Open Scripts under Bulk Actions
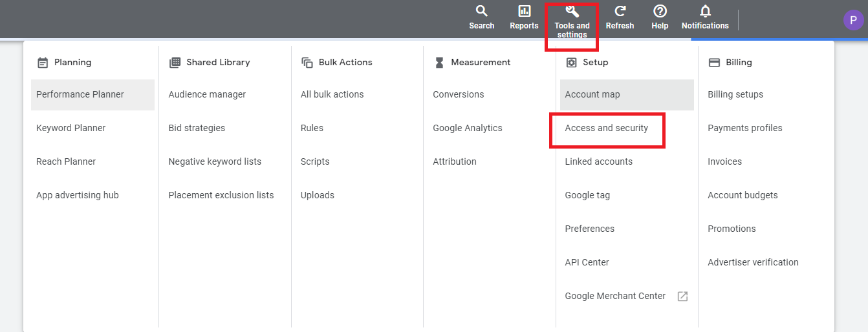The image size is (868, 332). point(315,161)
